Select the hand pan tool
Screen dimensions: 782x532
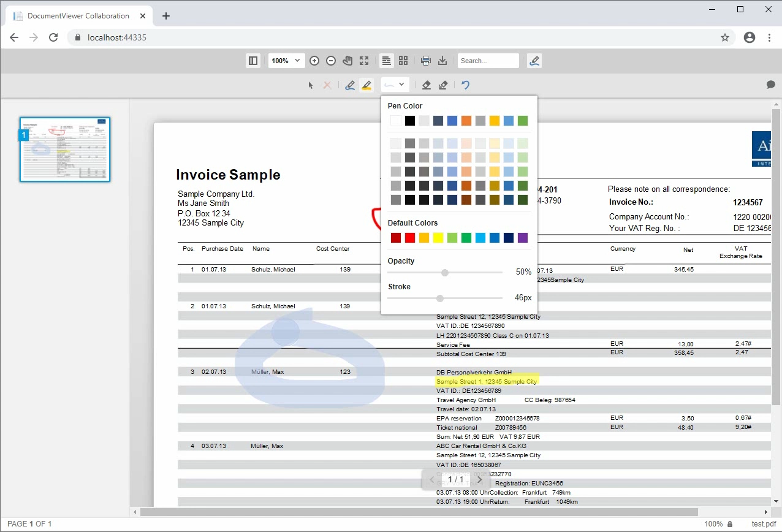tap(347, 61)
